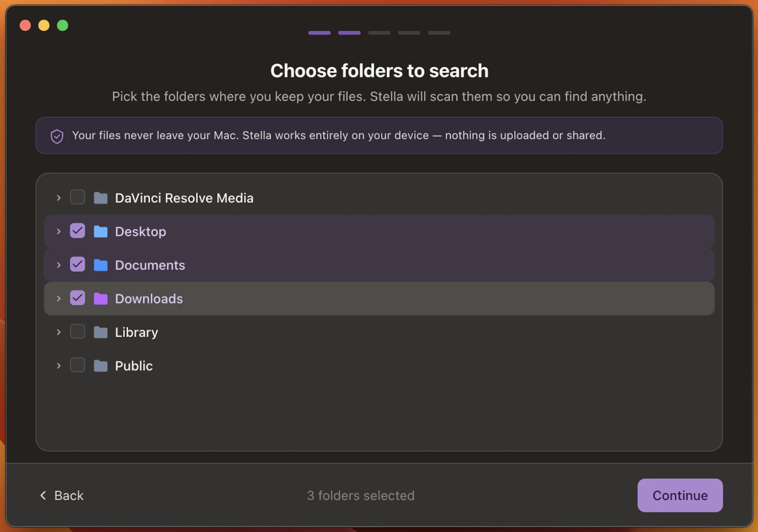758x532 pixels.
Task: Maximize the window with the green button
Action: 63,25
